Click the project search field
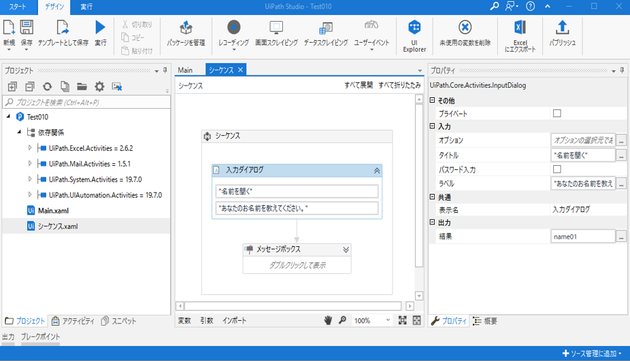 click(86, 102)
